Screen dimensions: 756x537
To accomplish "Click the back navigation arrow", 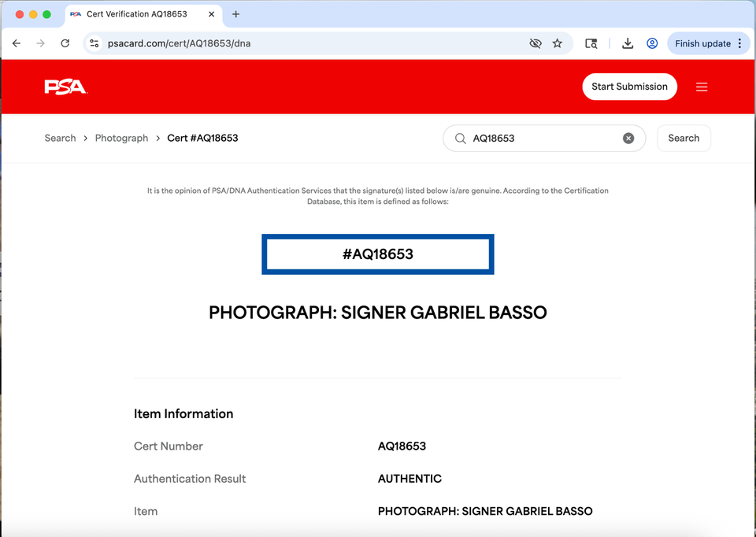I will tap(17, 43).
